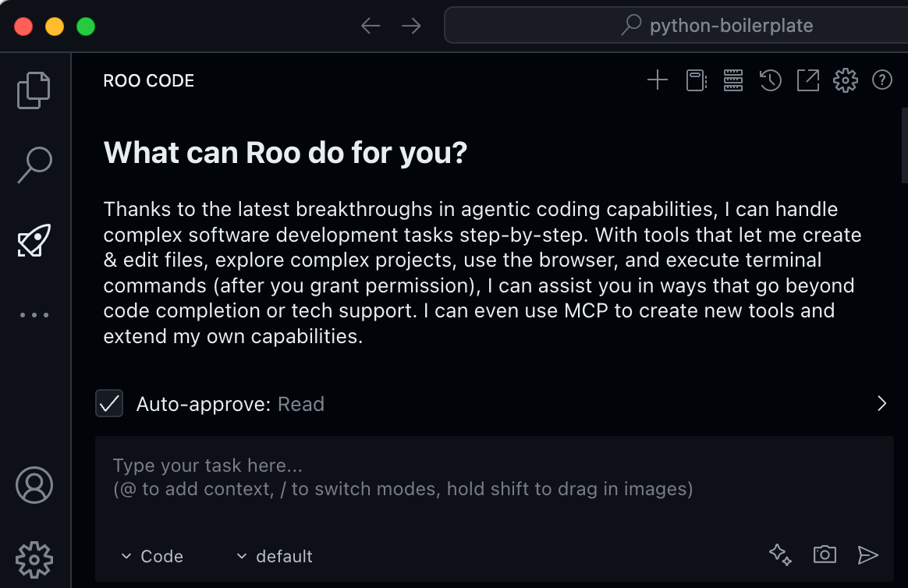Click the macOS green zoom button

(x=86, y=26)
